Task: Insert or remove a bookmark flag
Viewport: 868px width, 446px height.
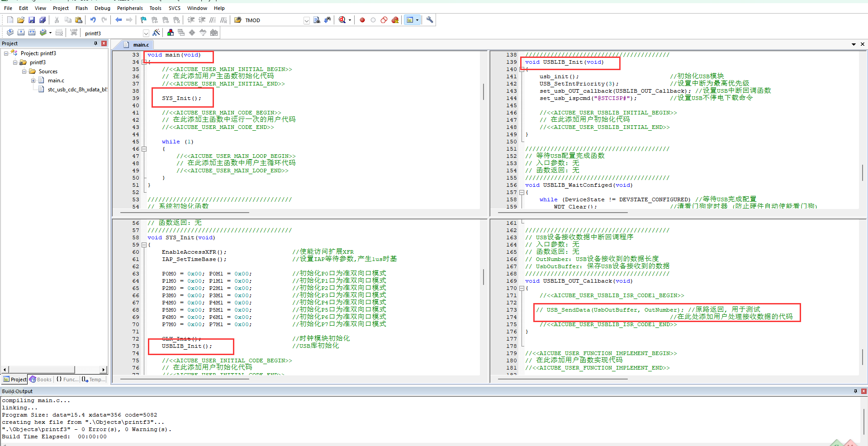Action: click(143, 20)
